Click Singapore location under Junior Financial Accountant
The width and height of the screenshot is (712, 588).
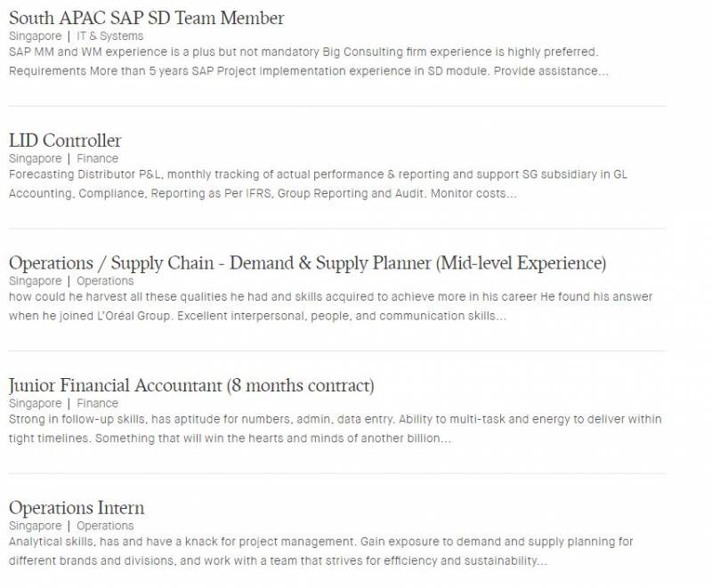pos(35,403)
